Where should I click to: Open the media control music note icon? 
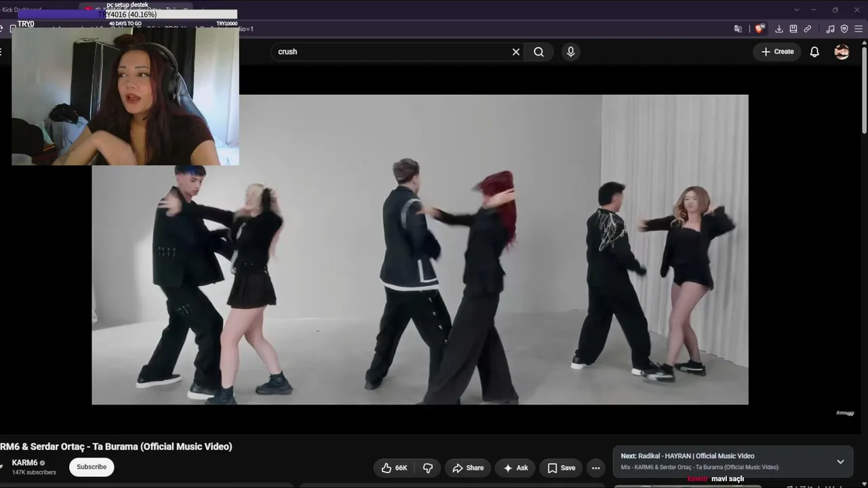pos(830,29)
